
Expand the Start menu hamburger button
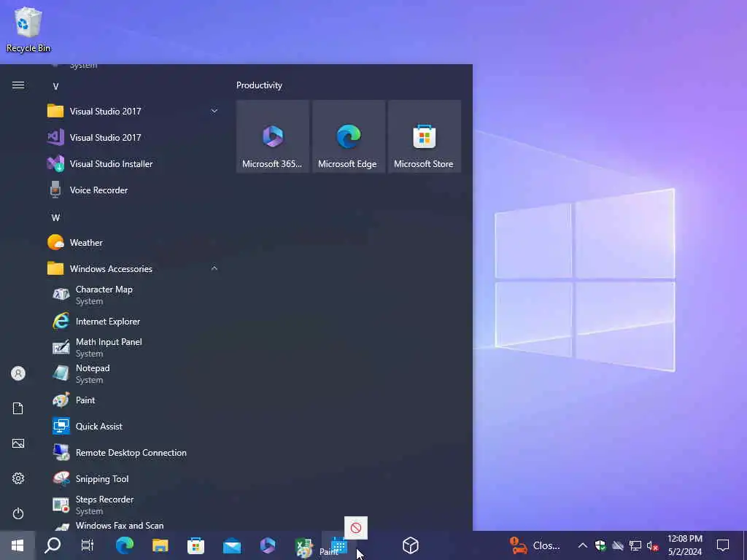[x=18, y=85]
